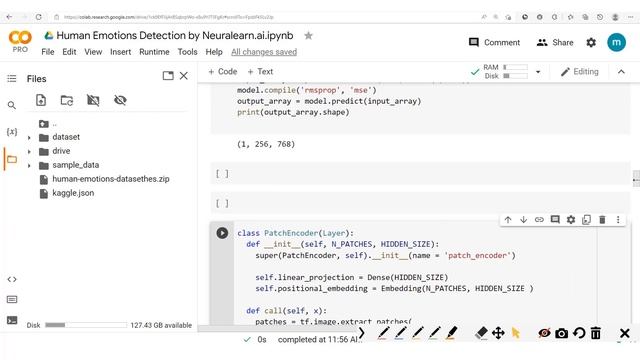
Task: Delete the cell trash icon
Action: (x=602, y=220)
